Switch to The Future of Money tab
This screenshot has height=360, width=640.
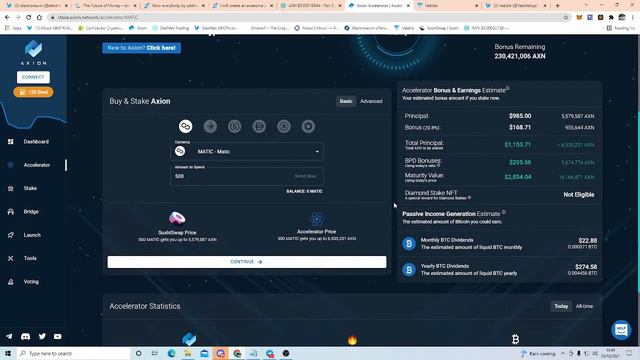(x=105, y=6)
